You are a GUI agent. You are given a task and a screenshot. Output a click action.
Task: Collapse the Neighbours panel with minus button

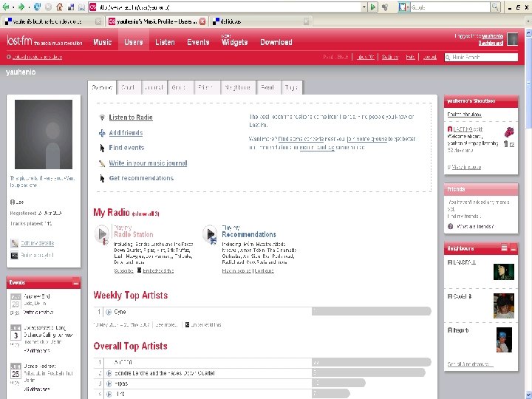(x=514, y=248)
